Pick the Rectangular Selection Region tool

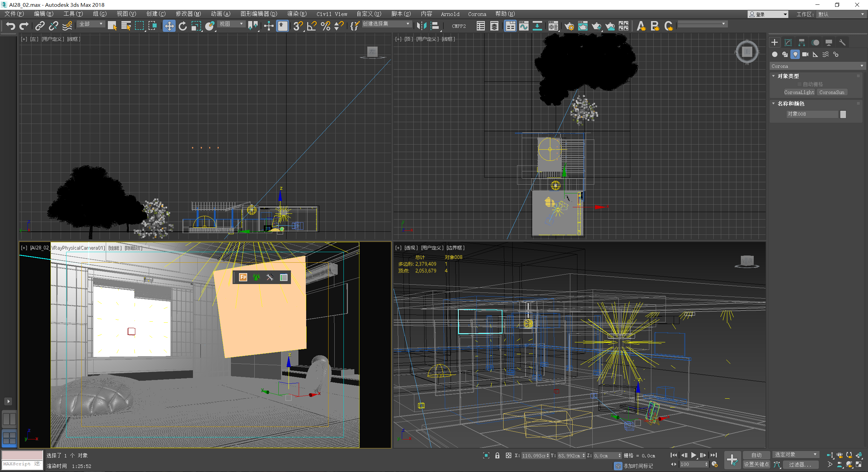pyautogui.click(x=139, y=26)
